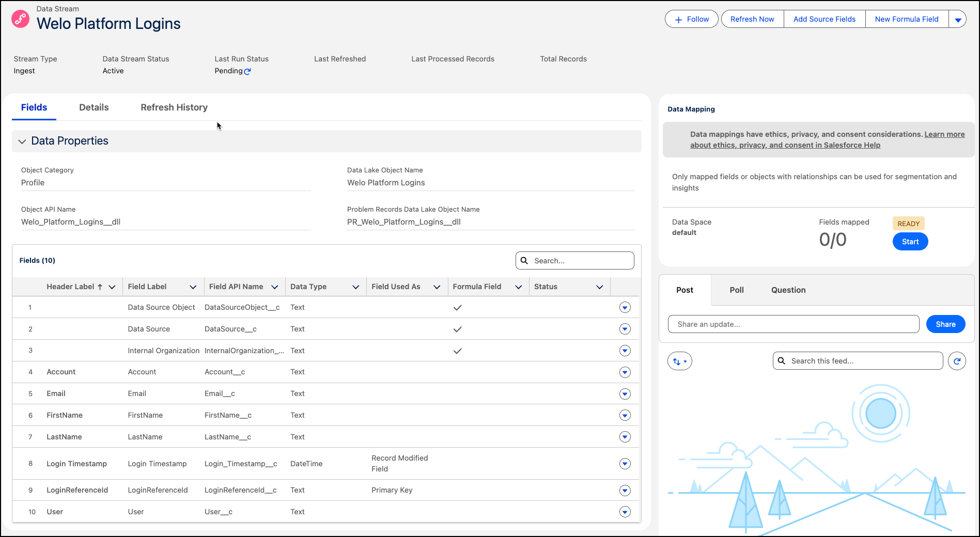Open row action menu for Login Timestamp
This screenshot has width=980, height=537.
coord(625,464)
